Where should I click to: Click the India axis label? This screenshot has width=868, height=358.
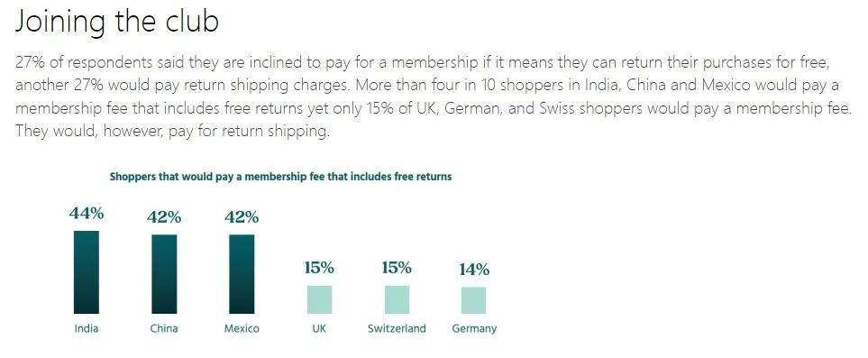(x=87, y=328)
